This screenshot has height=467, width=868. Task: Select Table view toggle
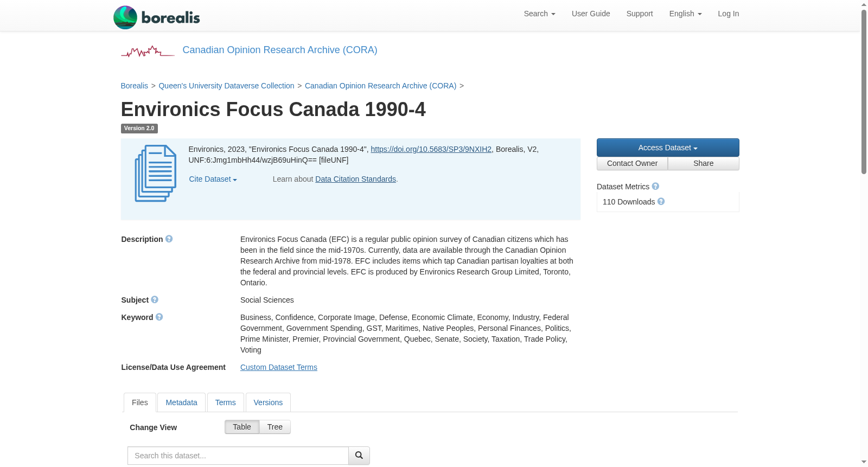242,427
